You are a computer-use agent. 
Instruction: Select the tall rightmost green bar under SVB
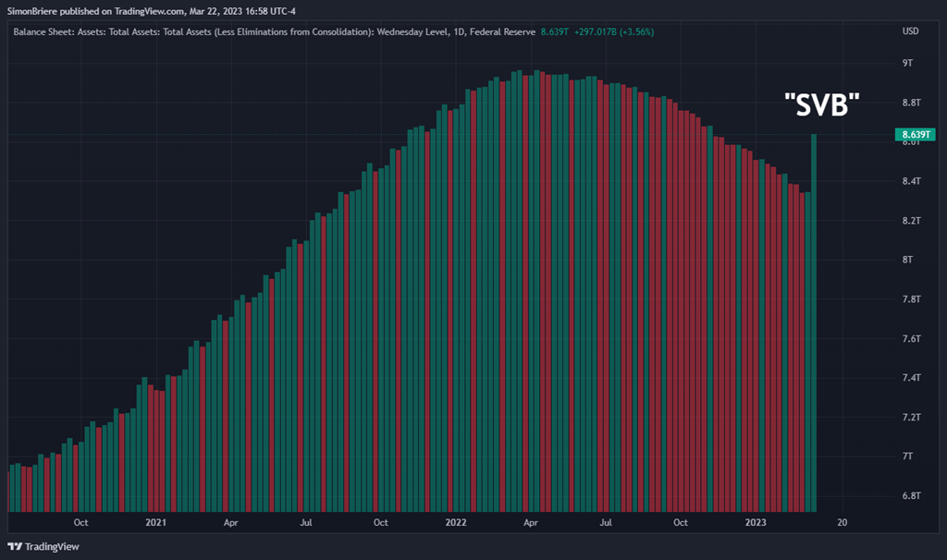(x=815, y=323)
